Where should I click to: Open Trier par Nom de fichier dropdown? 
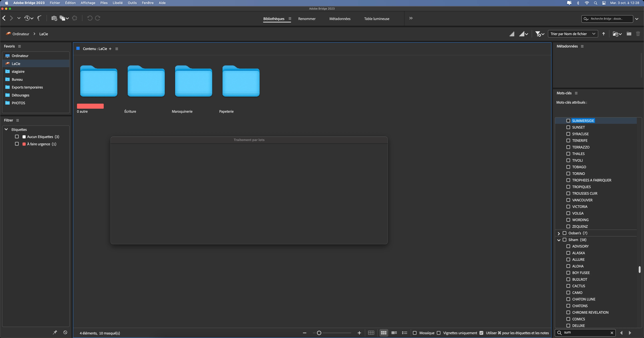tap(573, 34)
